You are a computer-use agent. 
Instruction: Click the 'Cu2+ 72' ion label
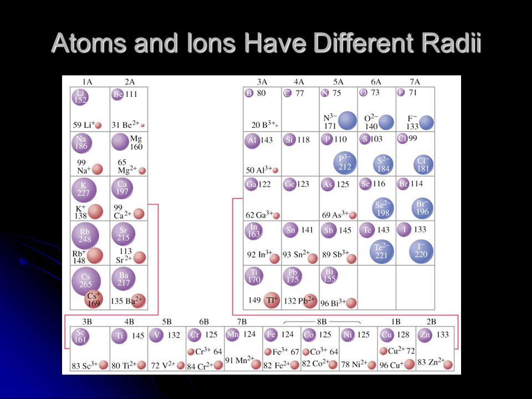(x=401, y=351)
